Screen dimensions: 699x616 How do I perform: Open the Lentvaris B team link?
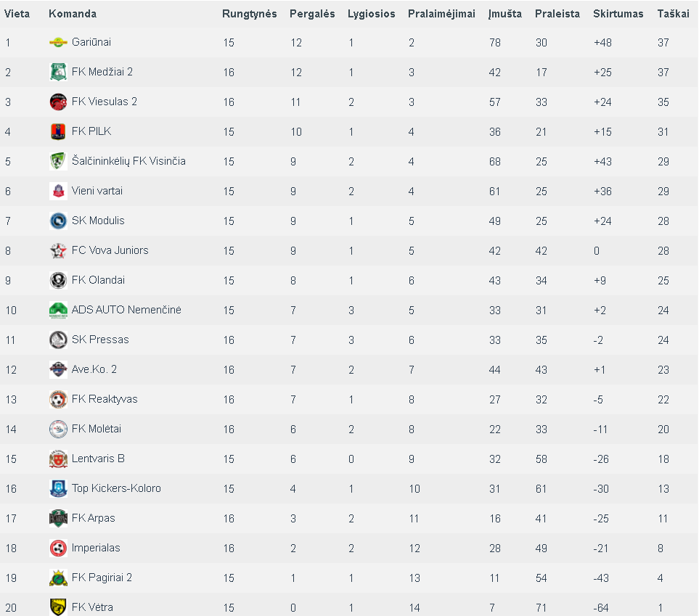[98, 459]
